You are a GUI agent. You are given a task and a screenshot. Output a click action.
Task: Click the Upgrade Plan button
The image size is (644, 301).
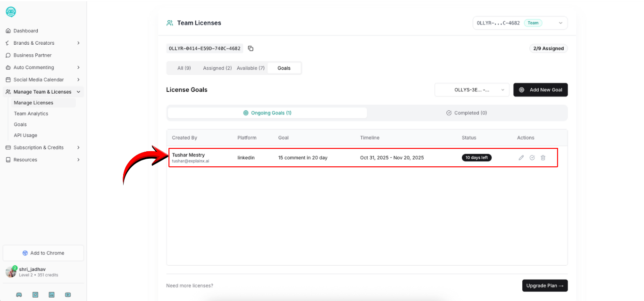pyautogui.click(x=544, y=285)
